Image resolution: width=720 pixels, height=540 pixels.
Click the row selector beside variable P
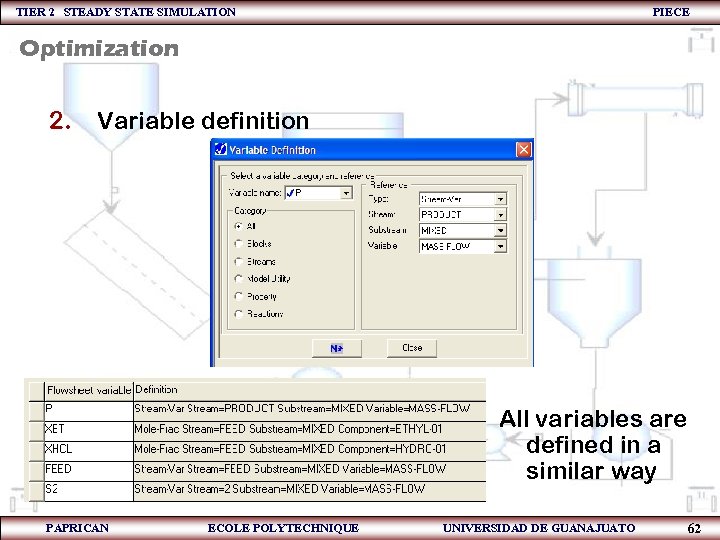coord(36,411)
